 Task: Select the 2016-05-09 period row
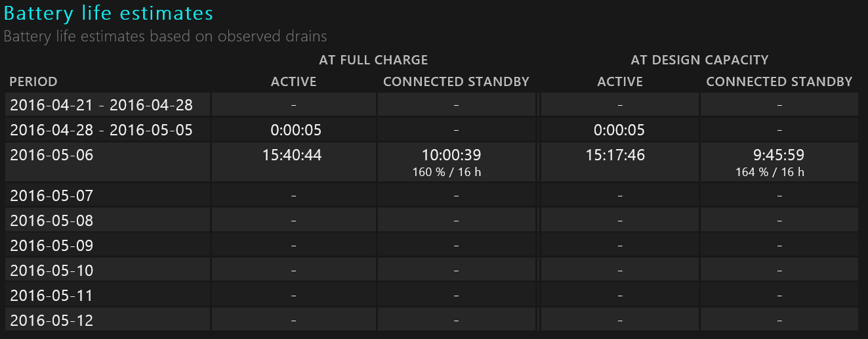click(x=432, y=246)
